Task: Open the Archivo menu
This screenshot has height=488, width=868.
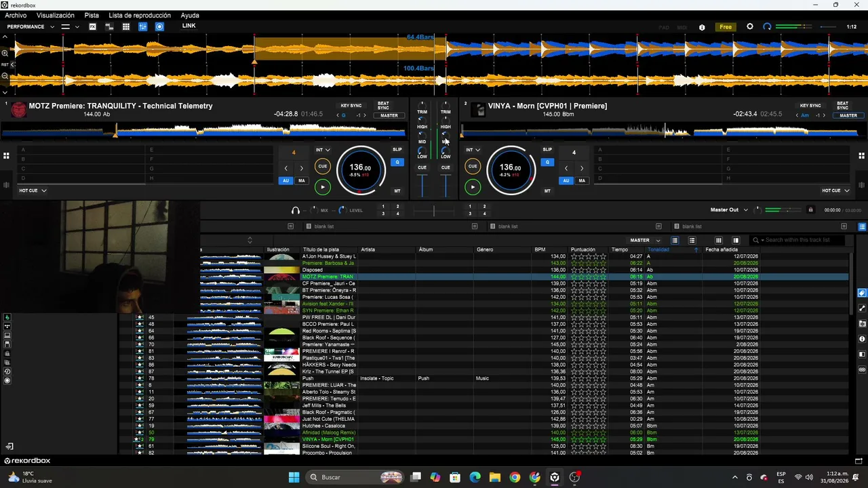Action: pyautogui.click(x=16, y=15)
